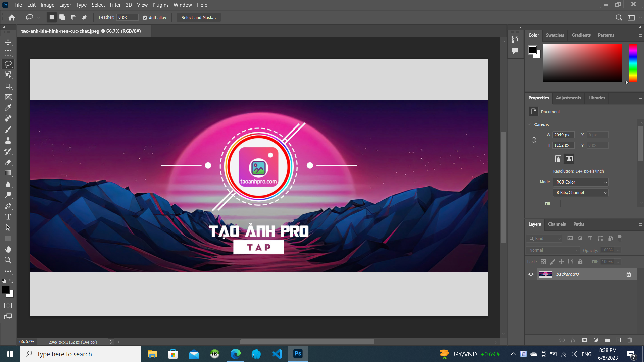Set canvas to landscape orientation

point(569,159)
